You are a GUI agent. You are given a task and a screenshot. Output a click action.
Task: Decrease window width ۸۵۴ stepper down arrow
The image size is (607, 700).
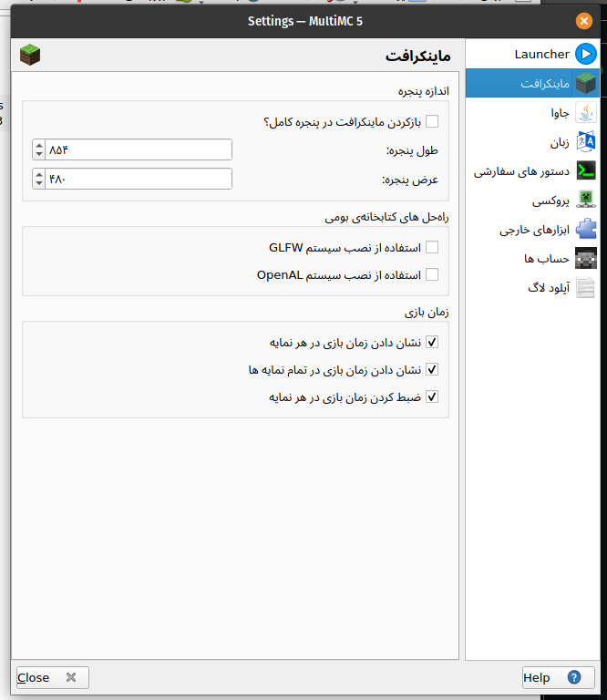point(39,154)
